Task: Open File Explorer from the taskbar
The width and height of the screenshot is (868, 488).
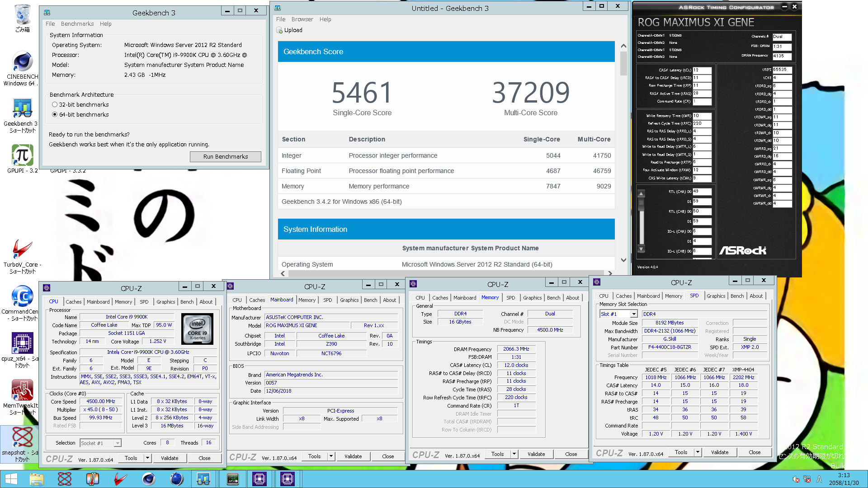Action: tap(37, 479)
